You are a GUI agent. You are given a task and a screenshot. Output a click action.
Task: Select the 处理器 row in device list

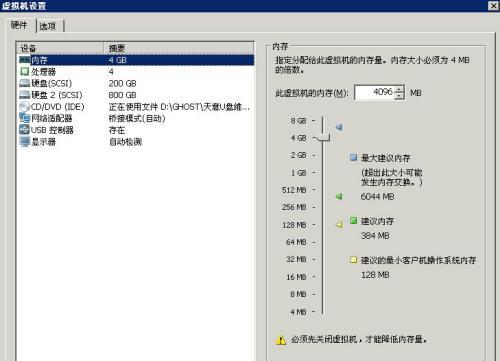coord(135,72)
